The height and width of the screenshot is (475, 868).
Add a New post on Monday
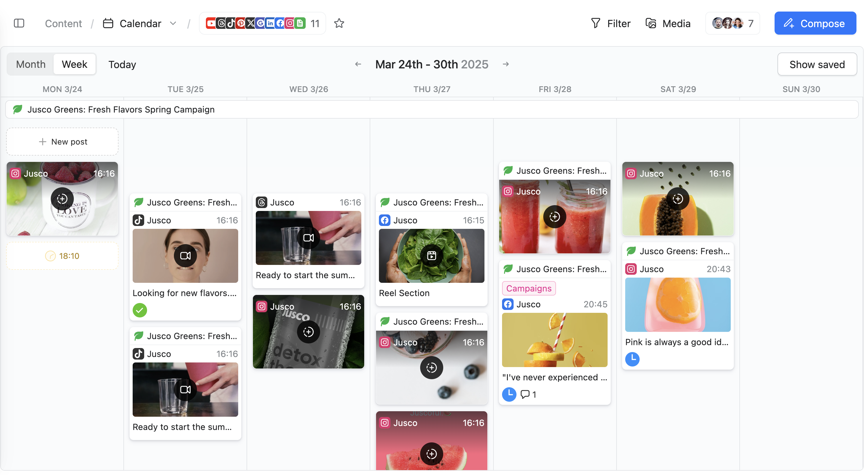[62, 142]
